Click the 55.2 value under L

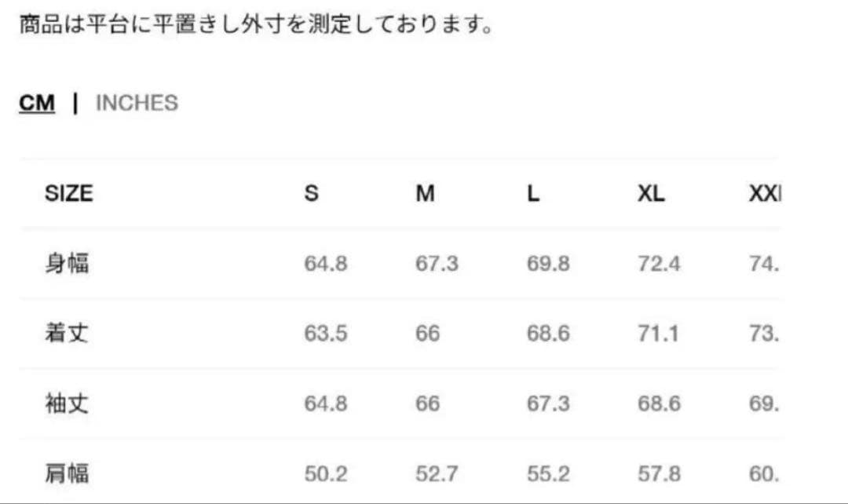coord(548,474)
